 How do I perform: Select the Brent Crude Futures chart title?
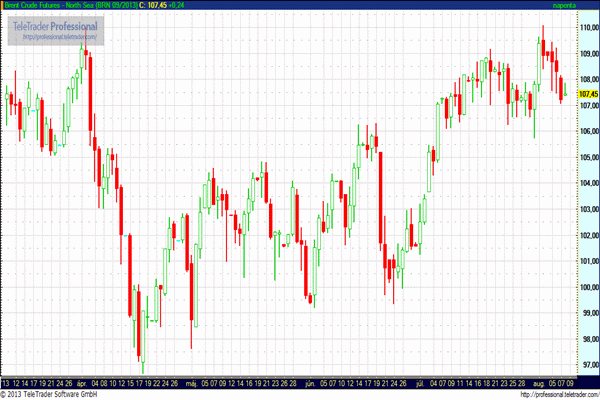68,5
